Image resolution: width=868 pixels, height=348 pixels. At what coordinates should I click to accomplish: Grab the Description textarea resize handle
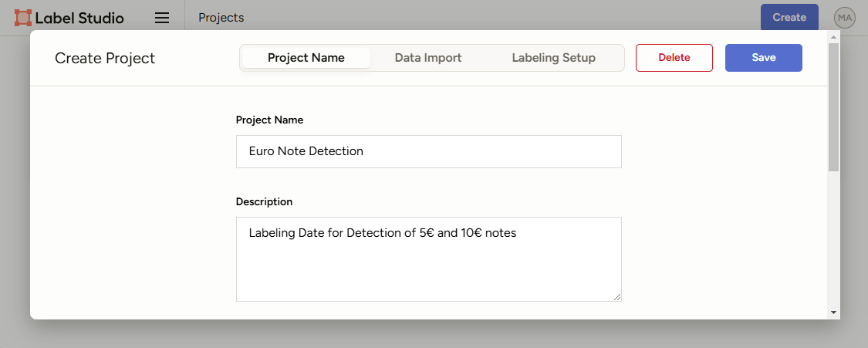[616, 296]
